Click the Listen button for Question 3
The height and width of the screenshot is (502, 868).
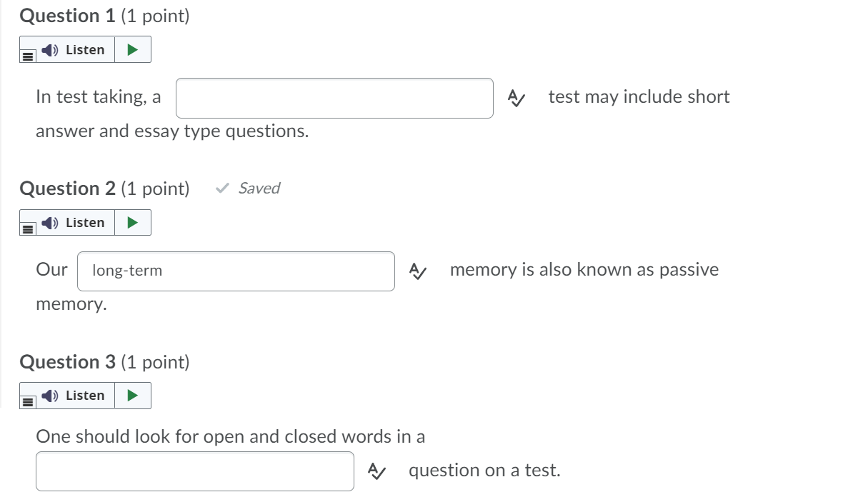[x=75, y=395]
